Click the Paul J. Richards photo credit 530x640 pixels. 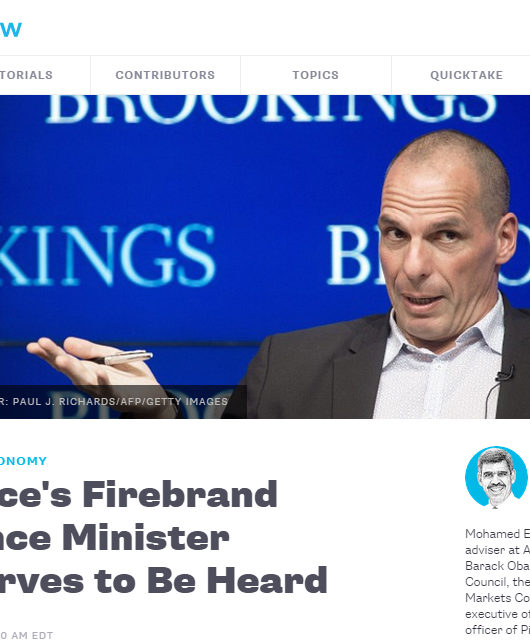[x=114, y=402]
